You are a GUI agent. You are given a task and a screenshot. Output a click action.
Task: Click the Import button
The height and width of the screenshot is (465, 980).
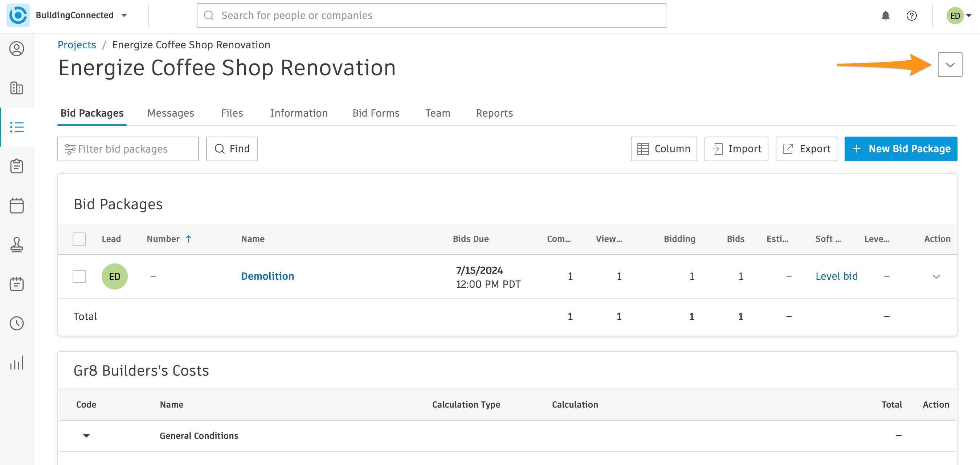(x=736, y=149)
